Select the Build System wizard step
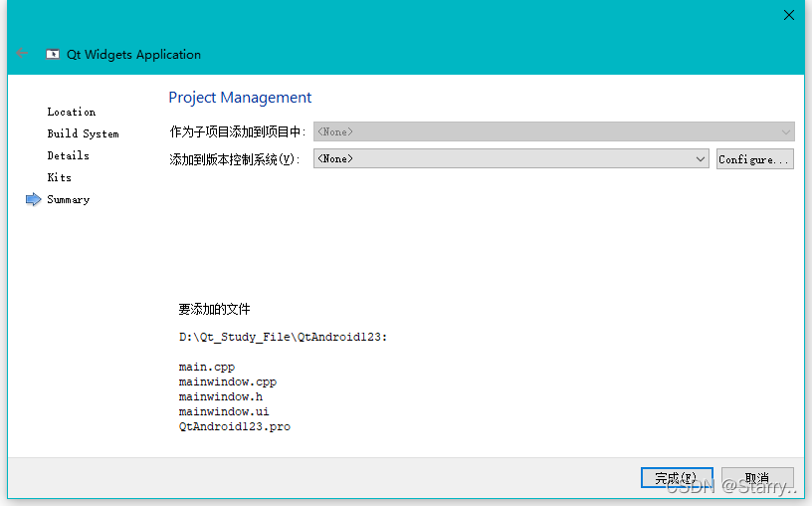 [x=83, y=133]
